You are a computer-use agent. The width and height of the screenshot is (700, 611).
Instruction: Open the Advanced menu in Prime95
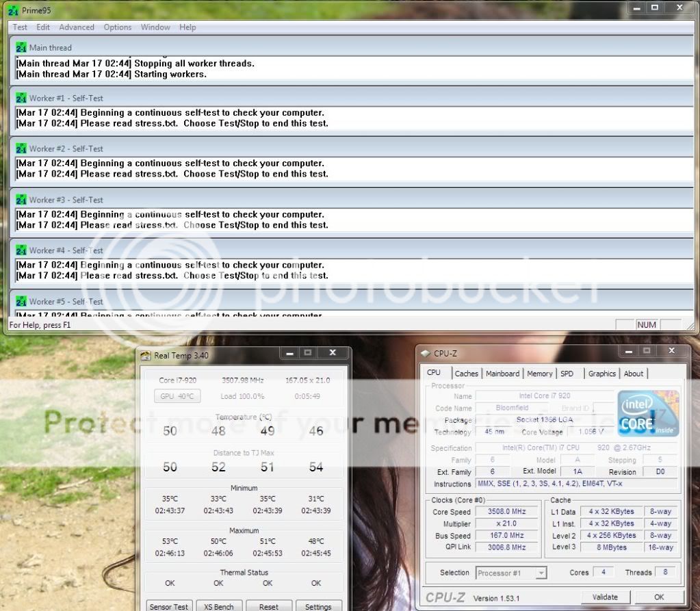pos(76,27)
